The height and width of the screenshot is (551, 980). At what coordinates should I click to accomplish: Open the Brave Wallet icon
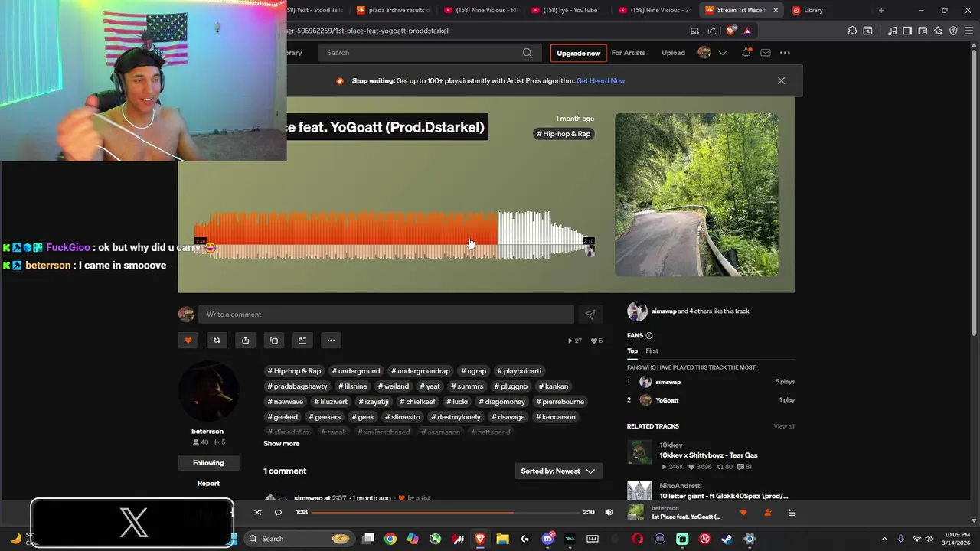pyautogui.click(x=923, y=31)
